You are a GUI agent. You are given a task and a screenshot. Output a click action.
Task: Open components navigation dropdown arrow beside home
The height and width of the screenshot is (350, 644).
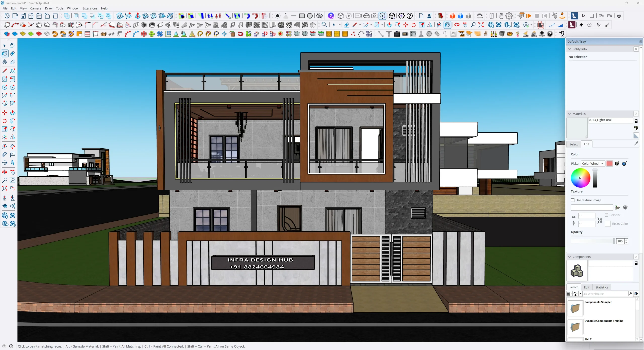(580, 294)
